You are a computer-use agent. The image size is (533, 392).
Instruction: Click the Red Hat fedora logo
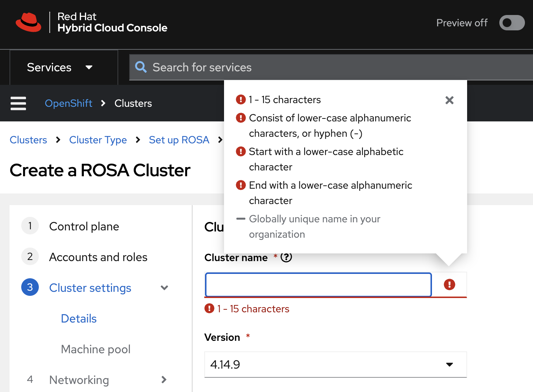29,22
